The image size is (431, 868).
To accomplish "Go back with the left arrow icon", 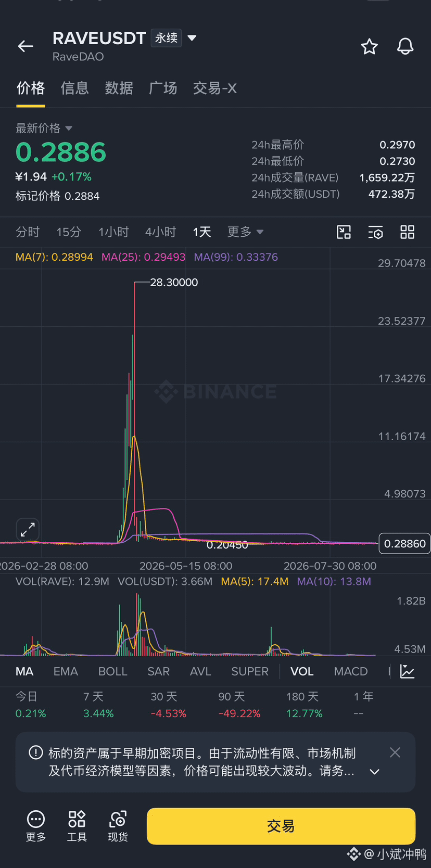I will (x=26, y=47).
